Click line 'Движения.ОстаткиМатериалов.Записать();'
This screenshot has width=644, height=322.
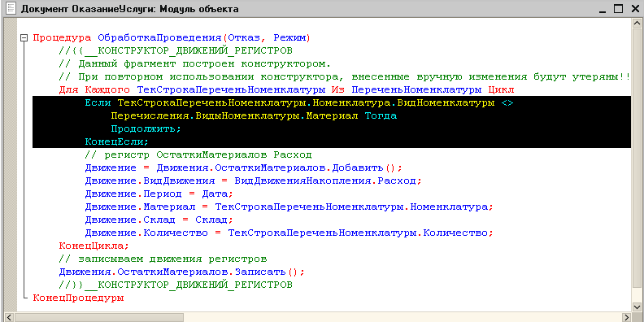point(182,272)
